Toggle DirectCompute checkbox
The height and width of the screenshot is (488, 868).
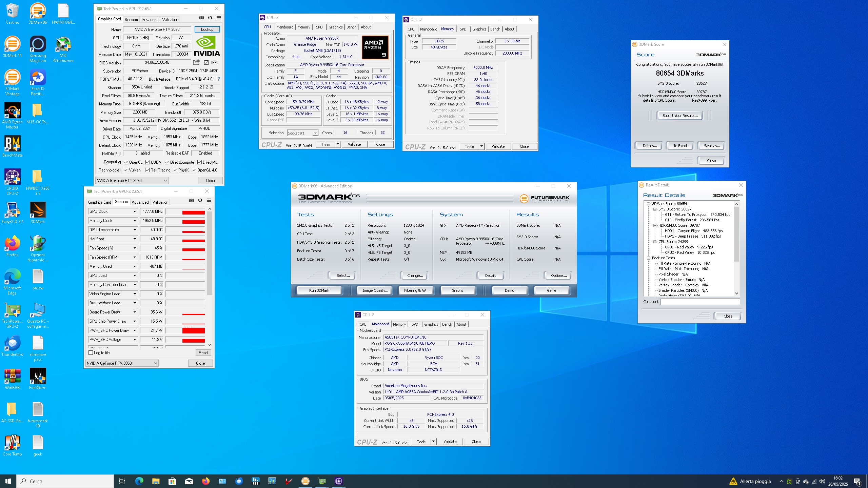pyautogui.click(x=167, y=162)
